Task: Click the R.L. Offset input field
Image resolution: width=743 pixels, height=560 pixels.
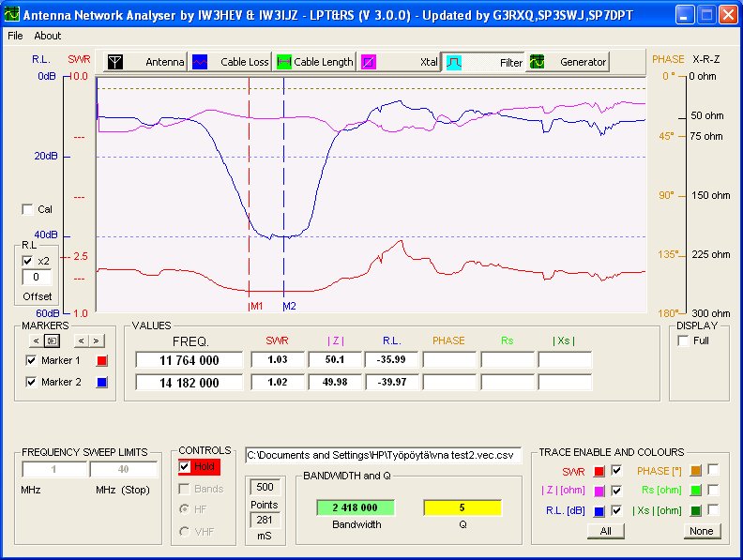Action: (x=37, y=278)
